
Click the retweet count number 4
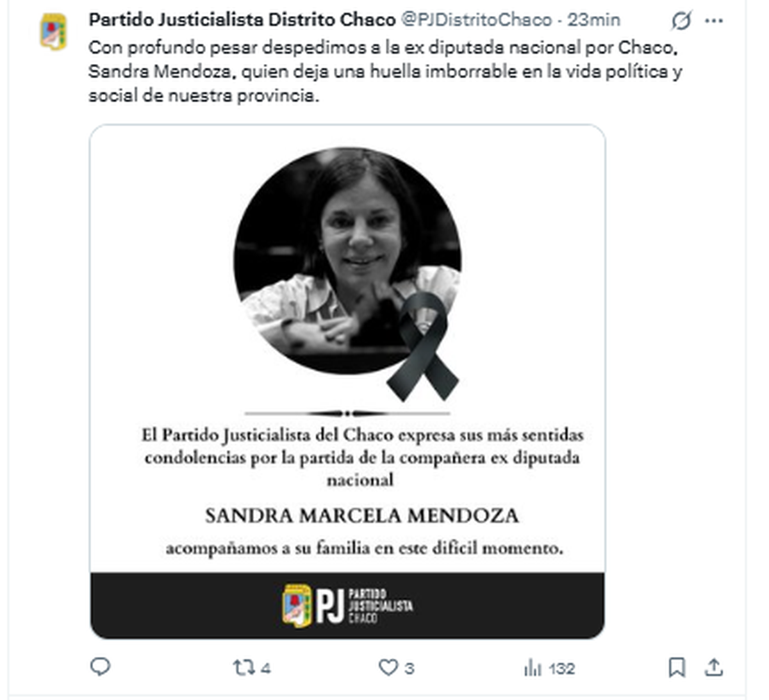coord(265,669)
